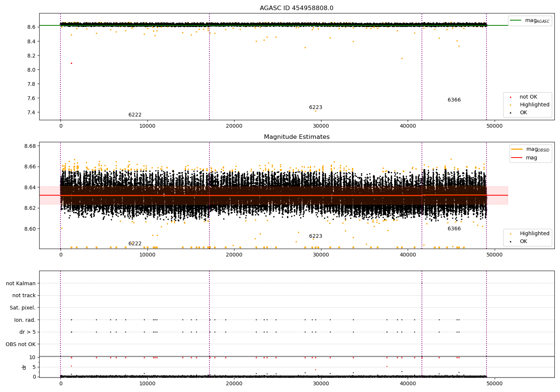Image resolution: width=560 pixels, height=392 pixels.
Task: Click the 'OBS not OK' axis label
Action: pyautogui.click(x=21, y=344)
